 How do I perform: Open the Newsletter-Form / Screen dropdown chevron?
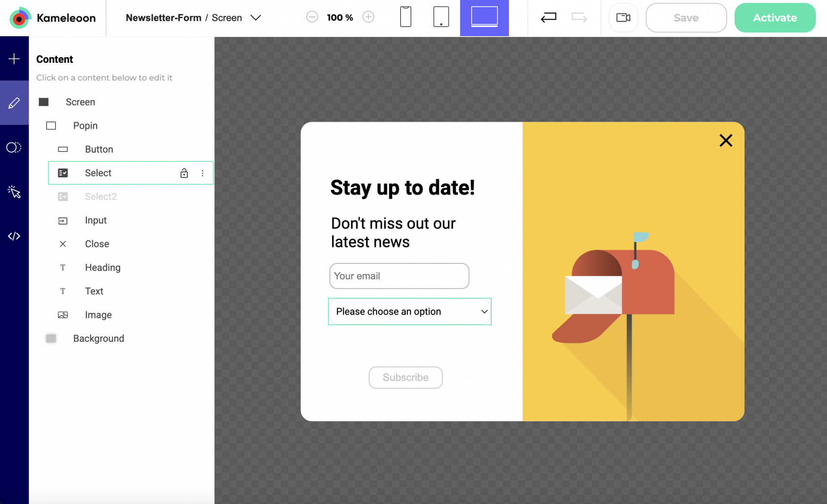[x=256, y=18]
